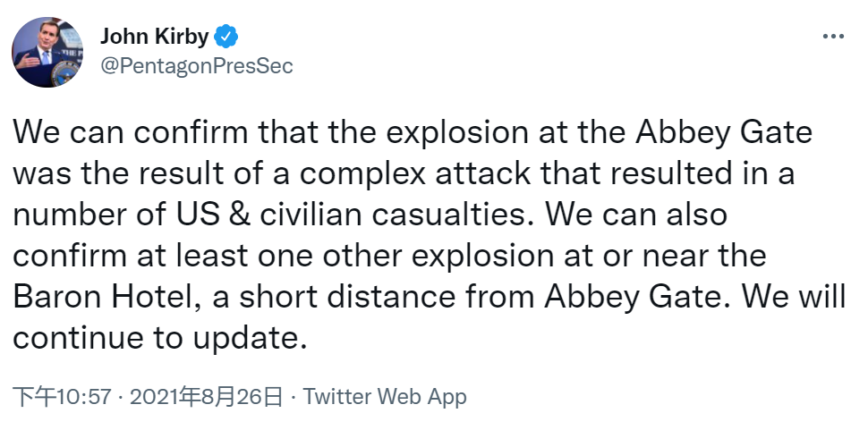Click the blue verified badge
The image size is (868, 430).
tap(227, 37)
